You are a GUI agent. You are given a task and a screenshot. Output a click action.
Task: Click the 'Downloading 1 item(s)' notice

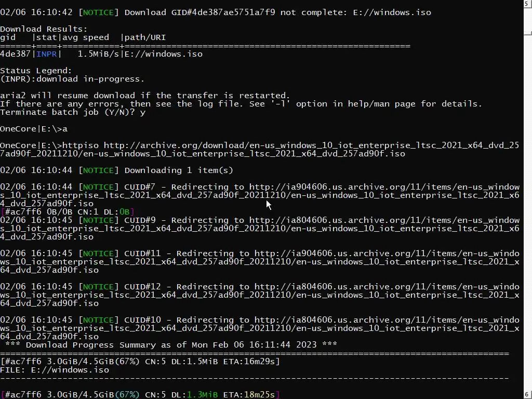[x=179, y=170]
